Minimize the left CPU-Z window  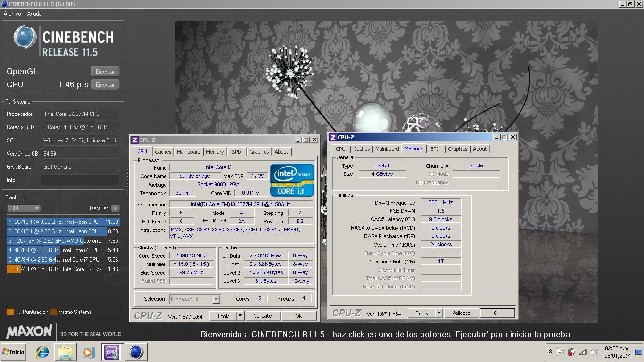(x=298, y=140)
